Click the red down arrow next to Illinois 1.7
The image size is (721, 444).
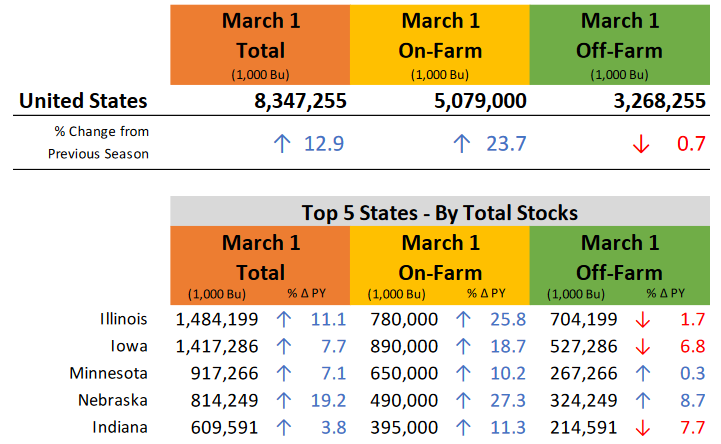(x=643, y=320)
